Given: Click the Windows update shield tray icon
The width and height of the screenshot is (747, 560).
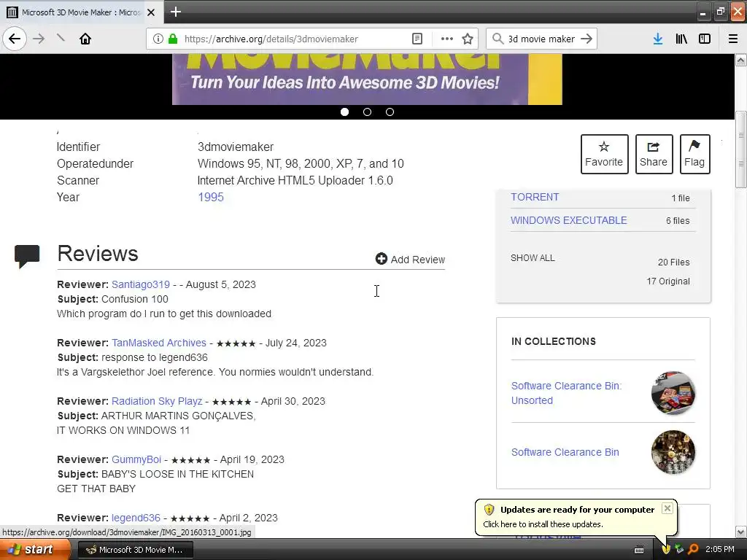Looking at the screenshot, I should (666, 549).
